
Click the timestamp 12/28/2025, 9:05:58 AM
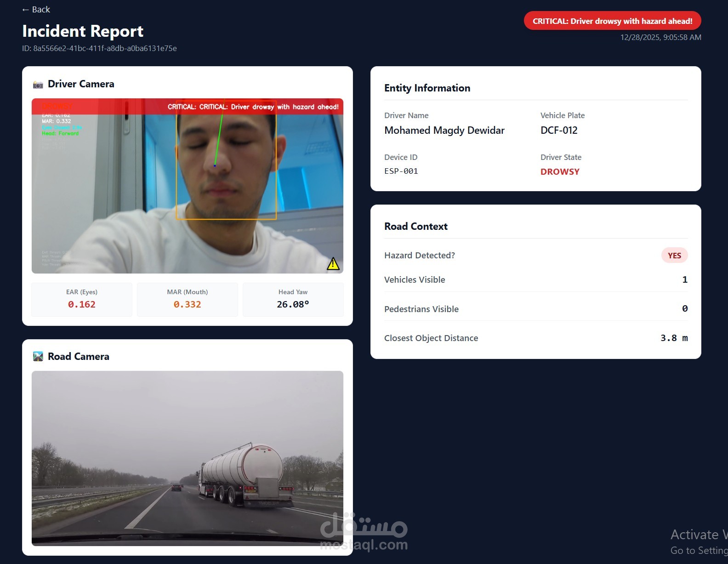[660, 37]
